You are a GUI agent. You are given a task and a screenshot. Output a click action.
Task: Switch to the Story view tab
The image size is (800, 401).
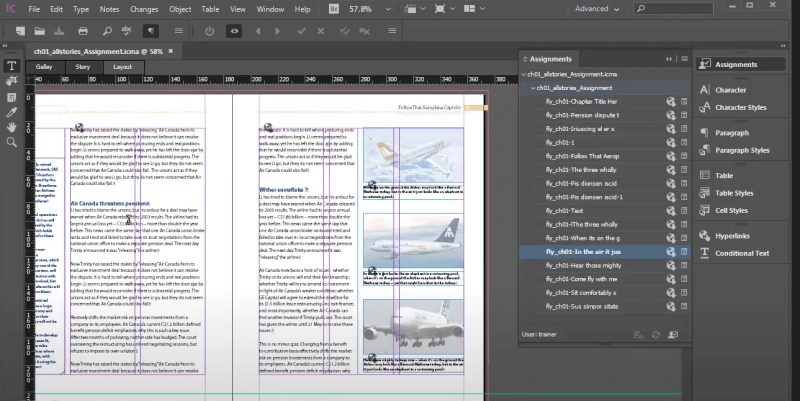coord(83,67)
